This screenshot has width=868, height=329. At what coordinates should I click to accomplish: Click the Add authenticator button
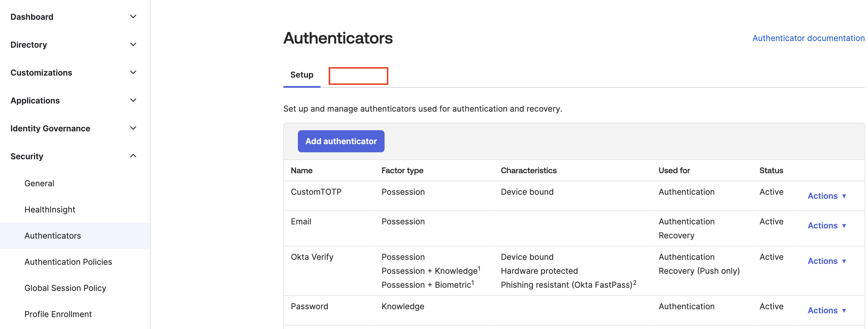341,141
